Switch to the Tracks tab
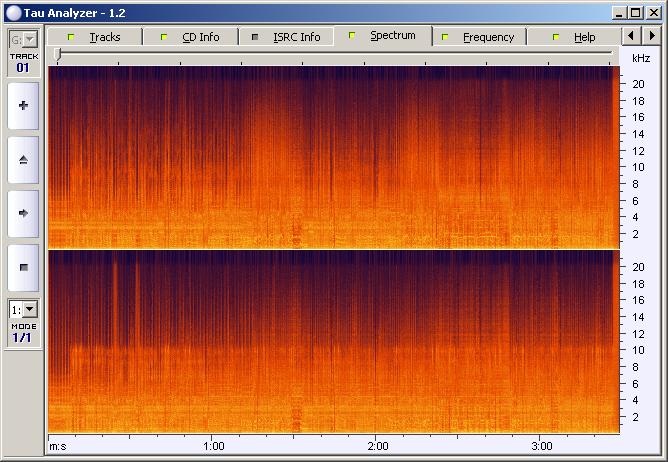 pyautogui.click(x=104, y=37)
